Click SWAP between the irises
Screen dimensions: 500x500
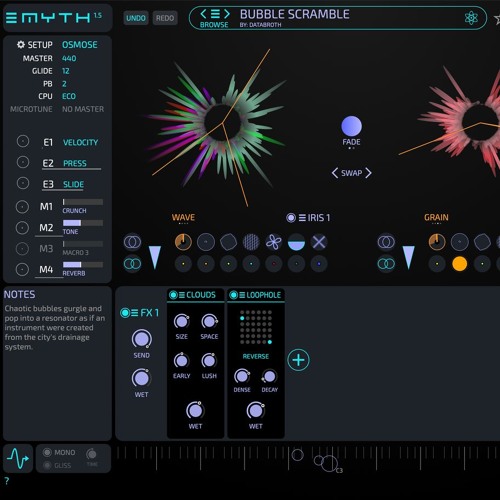(351, 173)
